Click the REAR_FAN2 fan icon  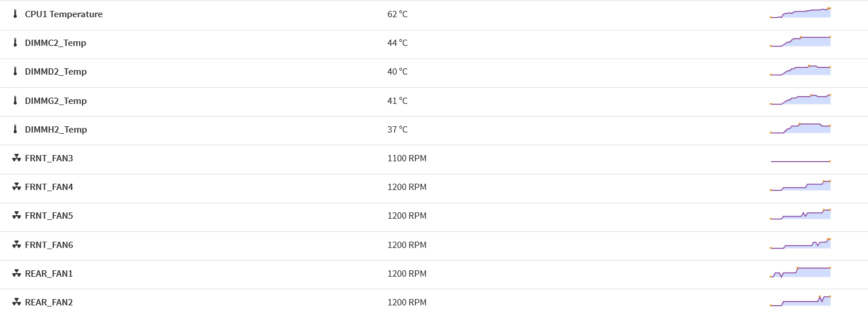(16, 303)
